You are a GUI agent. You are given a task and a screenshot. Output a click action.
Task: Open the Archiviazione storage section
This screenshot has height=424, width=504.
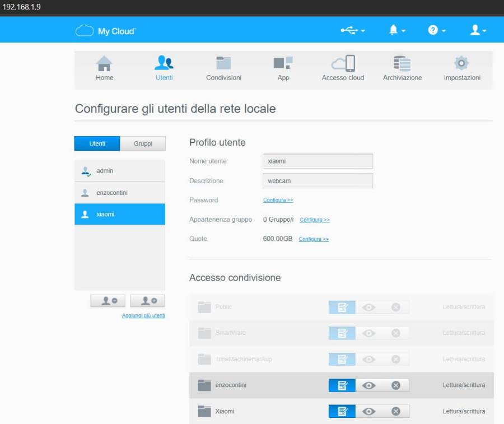click(x=402, y=69)
